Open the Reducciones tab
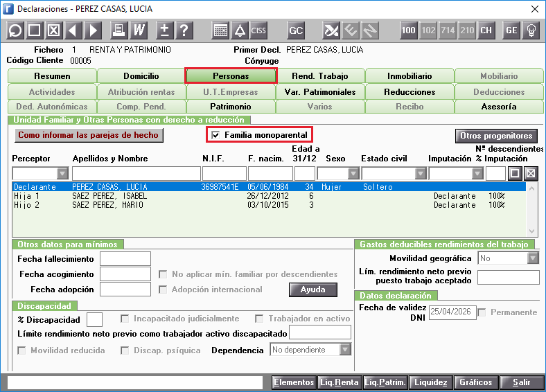 pos(409,92)
